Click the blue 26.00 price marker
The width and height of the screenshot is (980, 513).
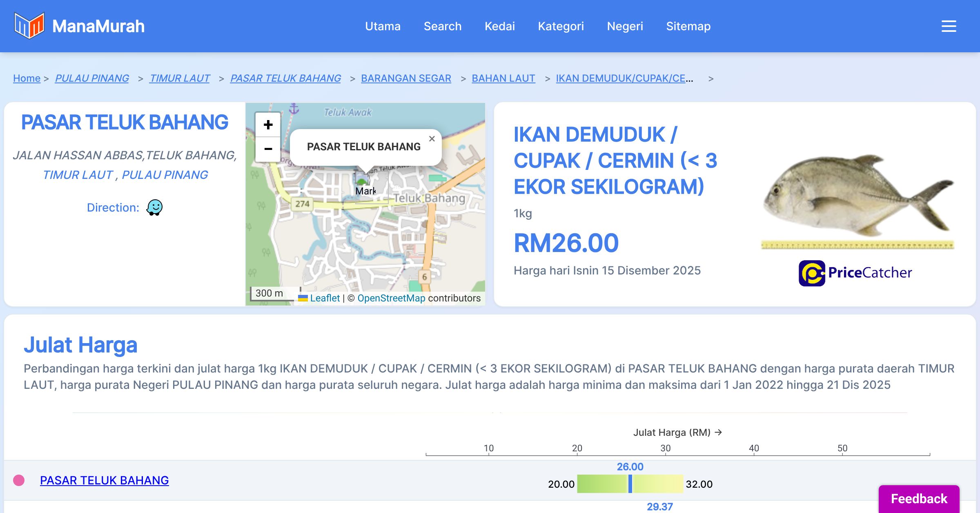pos(630,484)
